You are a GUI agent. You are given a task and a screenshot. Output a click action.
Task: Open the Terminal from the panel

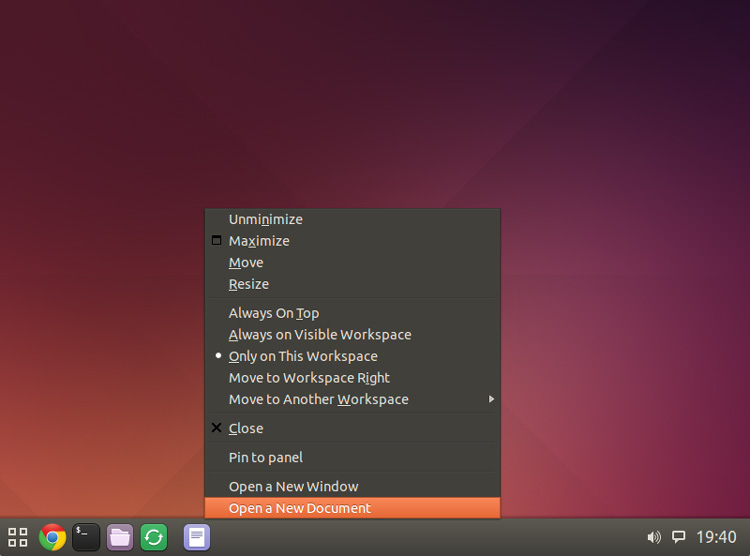[86, 537]
